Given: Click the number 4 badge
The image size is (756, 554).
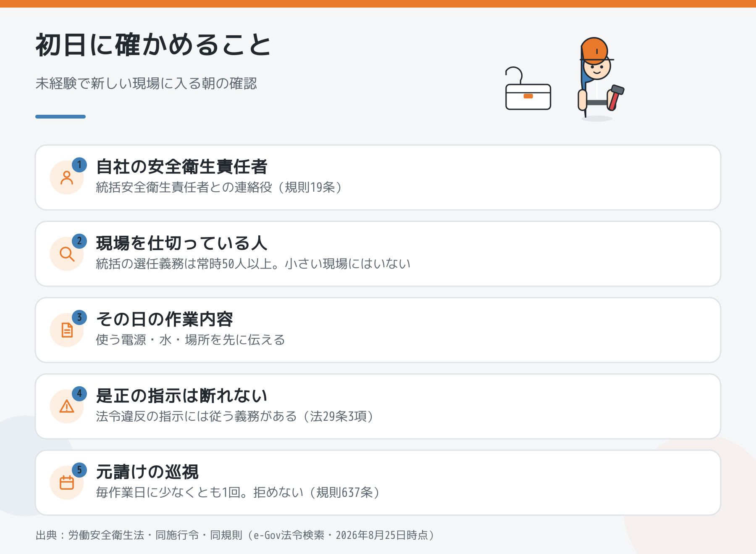Looking at the screenshot, I should pyautogui.click(x=79, y=394).
